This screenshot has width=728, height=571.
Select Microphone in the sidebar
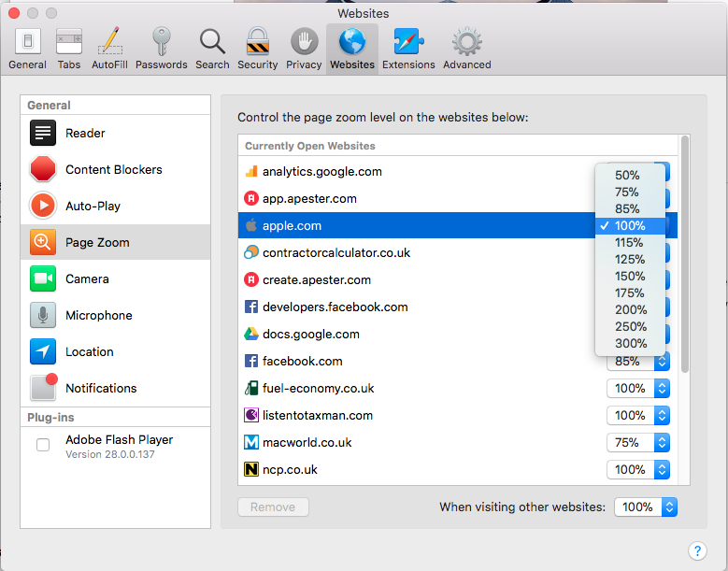(x=115, y=315)
